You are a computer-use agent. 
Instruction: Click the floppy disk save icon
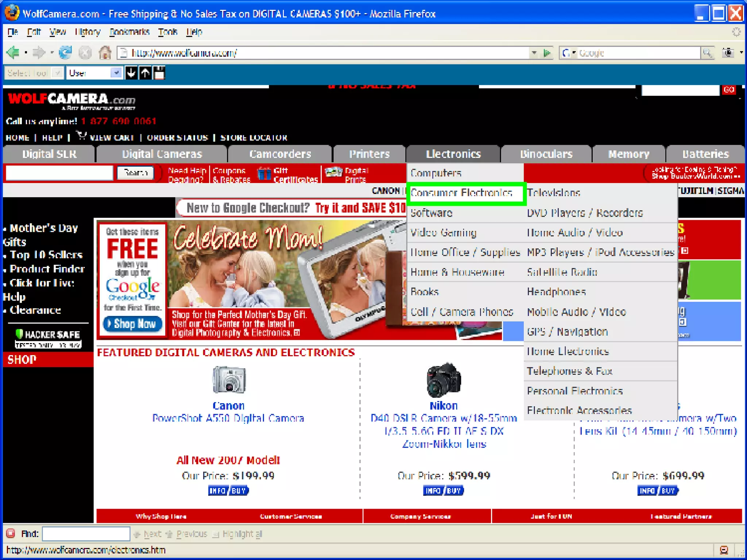(x=159, y=73)
